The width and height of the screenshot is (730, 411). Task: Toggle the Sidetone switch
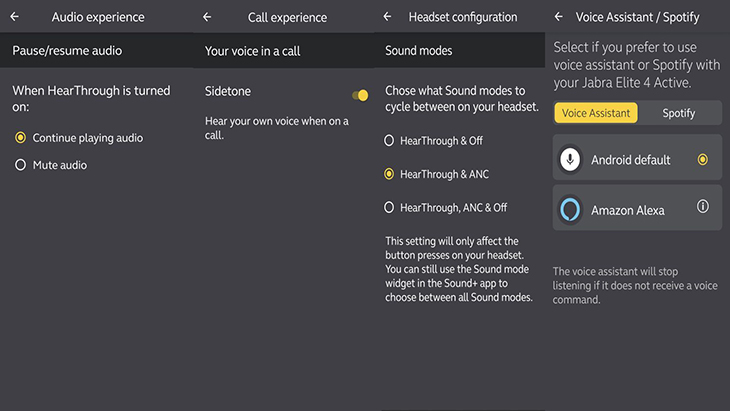coord(360,95)
